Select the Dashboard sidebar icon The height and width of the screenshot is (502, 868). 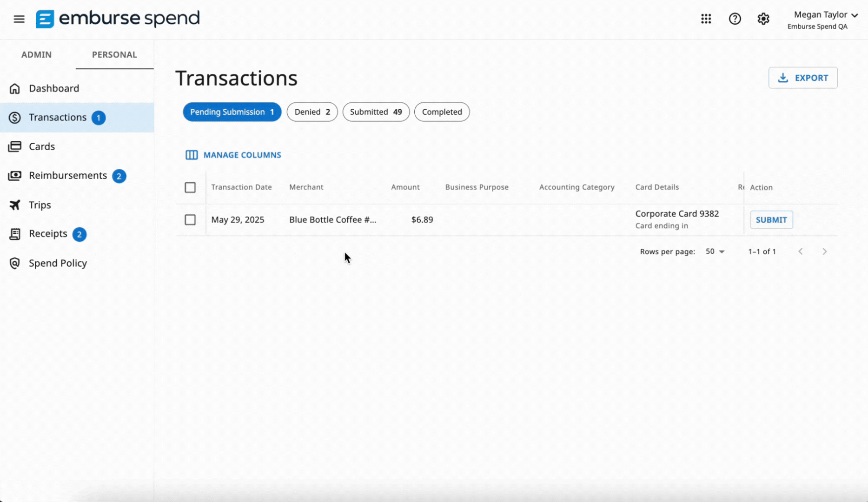click(x=15, y=88)
